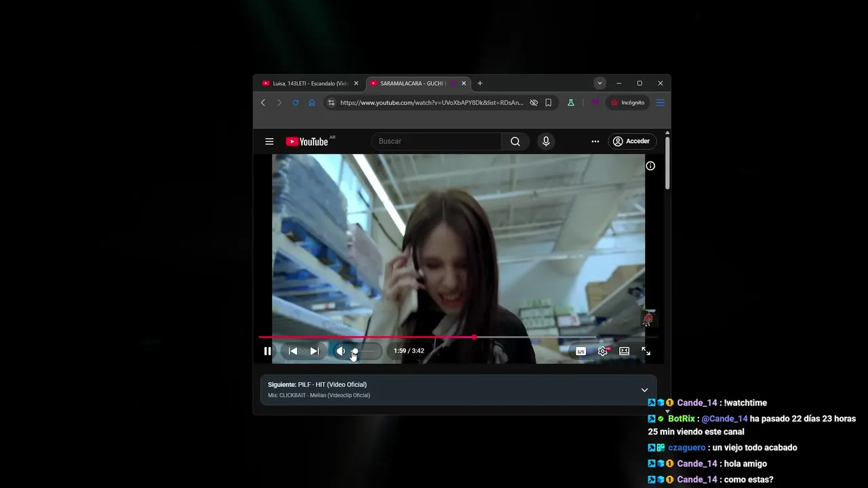The image size is (868, 488).
Task: Click 'un viejo todo acabado' chat message
Action: tap(755, 448)
